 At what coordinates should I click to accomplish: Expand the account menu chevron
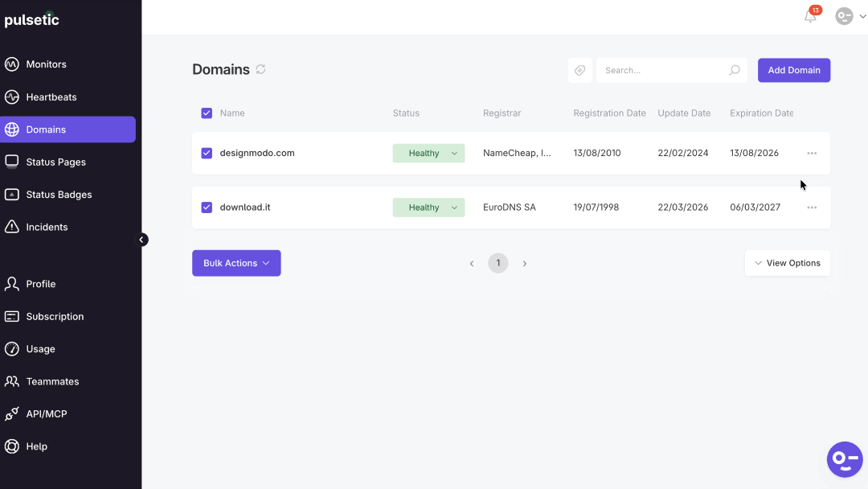point(862,16)
